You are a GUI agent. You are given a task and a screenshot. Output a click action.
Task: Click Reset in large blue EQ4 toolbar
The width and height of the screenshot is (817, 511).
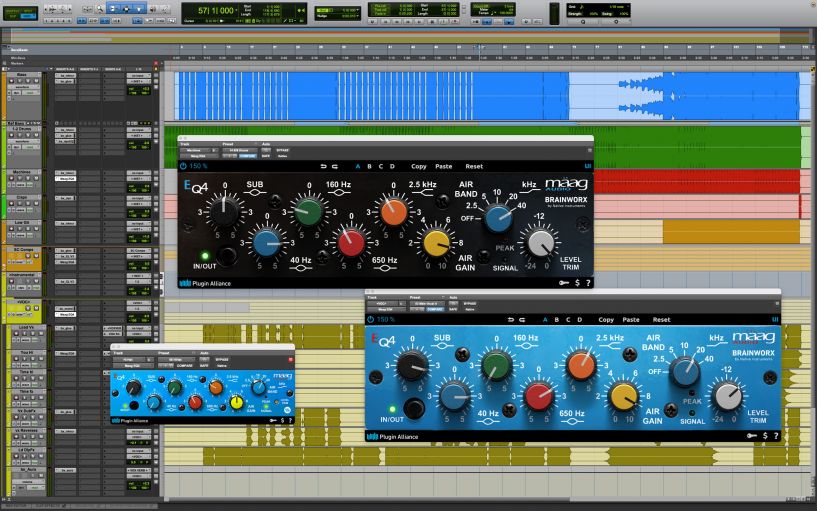click(661, 319)
